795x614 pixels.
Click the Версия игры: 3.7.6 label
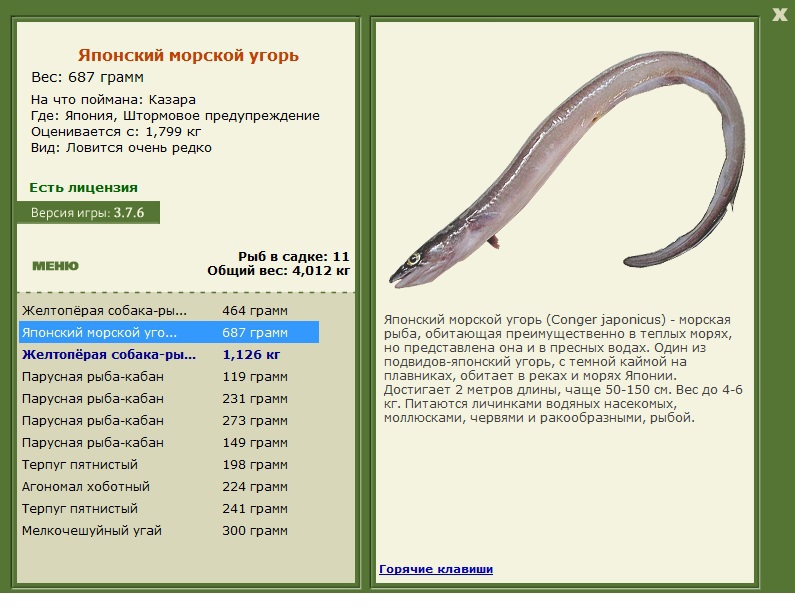[x=88, y=212]
